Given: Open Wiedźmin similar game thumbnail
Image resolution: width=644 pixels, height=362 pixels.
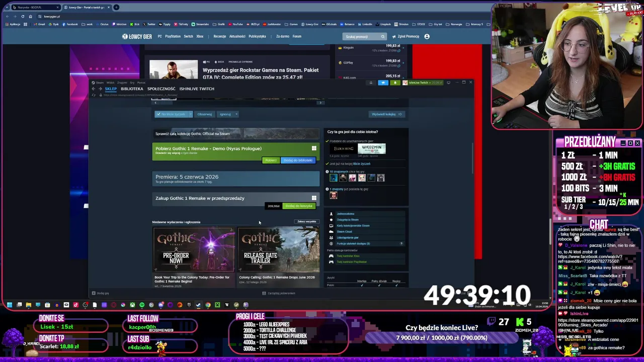Looking at the screenshot, I should click(x=372, y=149).
